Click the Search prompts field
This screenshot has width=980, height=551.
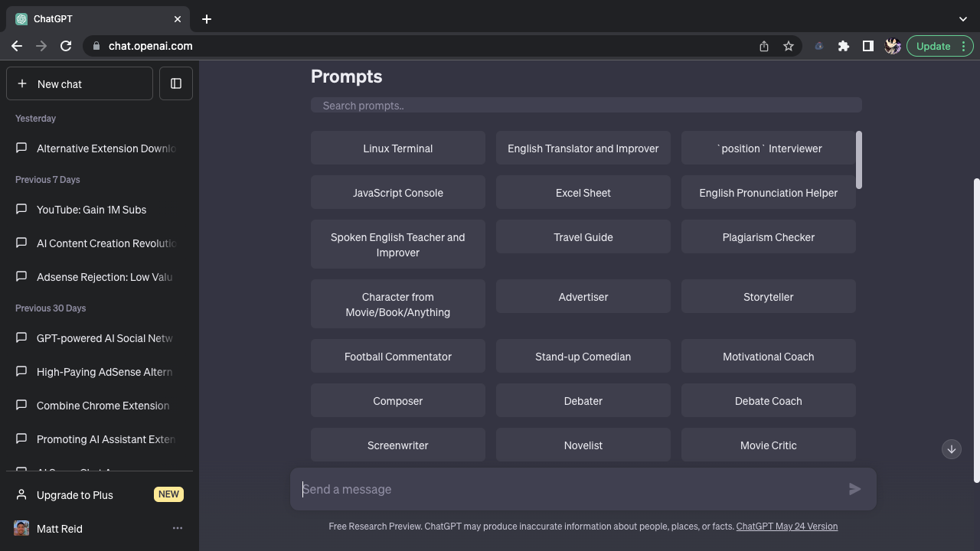(x=586, y=106)
